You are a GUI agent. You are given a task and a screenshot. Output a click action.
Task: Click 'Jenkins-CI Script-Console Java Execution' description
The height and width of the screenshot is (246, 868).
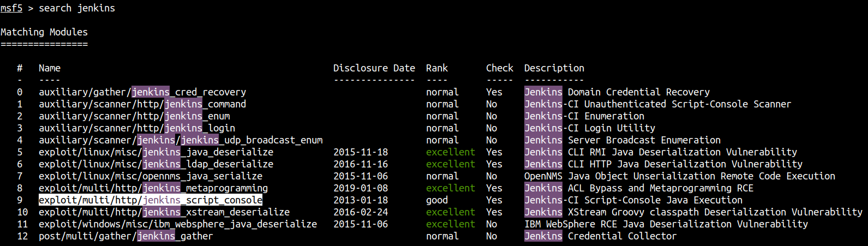point(633,200)
